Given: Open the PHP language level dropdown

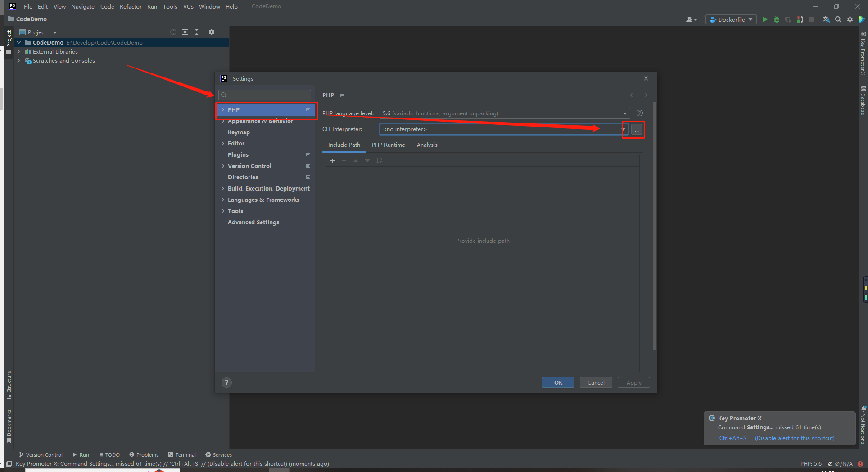Looking at the screenshot, I should tap(625, 113).
